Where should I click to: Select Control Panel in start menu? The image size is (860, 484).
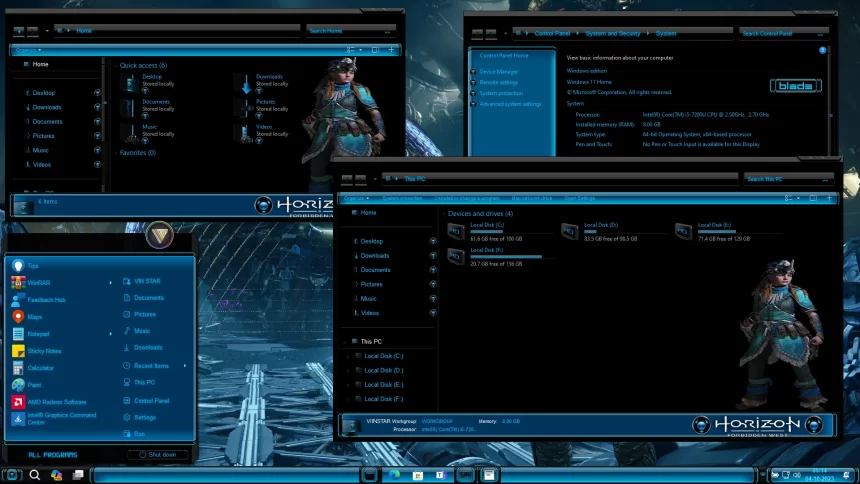click(152, 400)
